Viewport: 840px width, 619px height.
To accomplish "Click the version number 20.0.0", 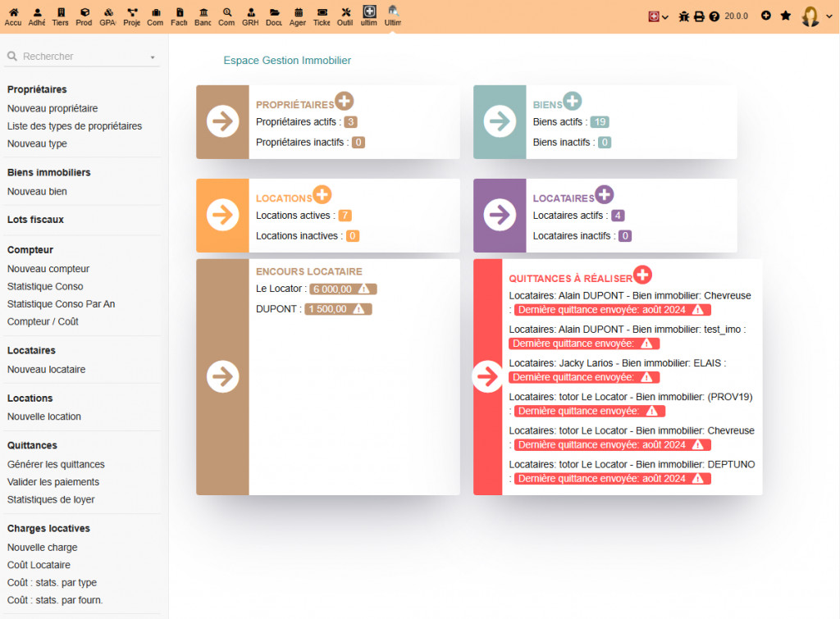I will (736, 16).
